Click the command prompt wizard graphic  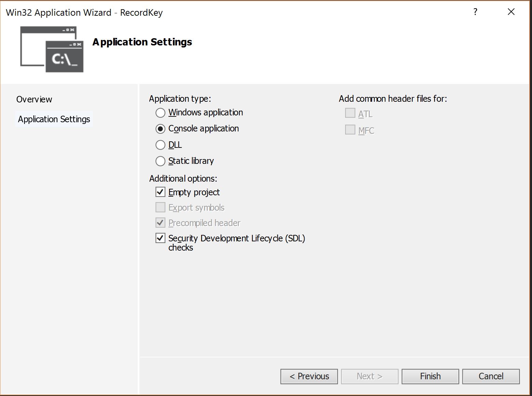click(x=51, y=49)
